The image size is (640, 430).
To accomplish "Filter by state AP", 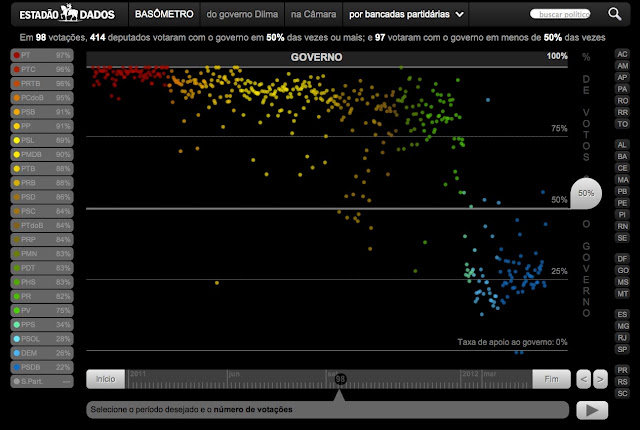I will click(622, 77).
